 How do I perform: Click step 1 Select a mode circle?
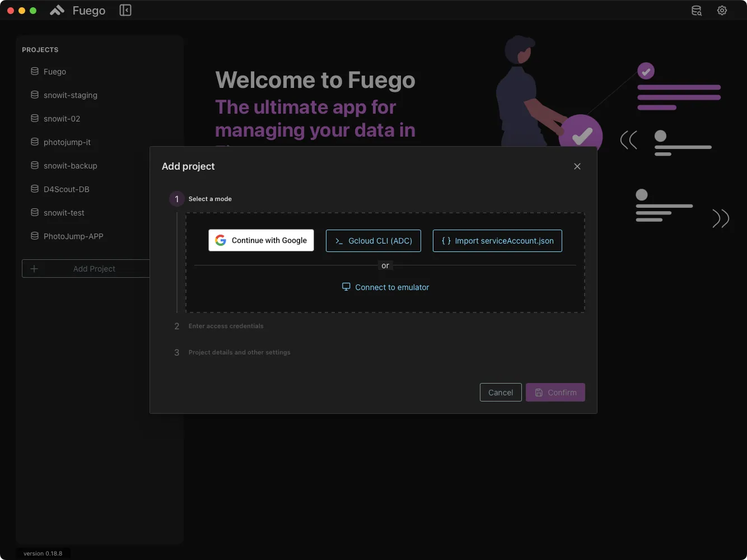click(x=176, y=199)
